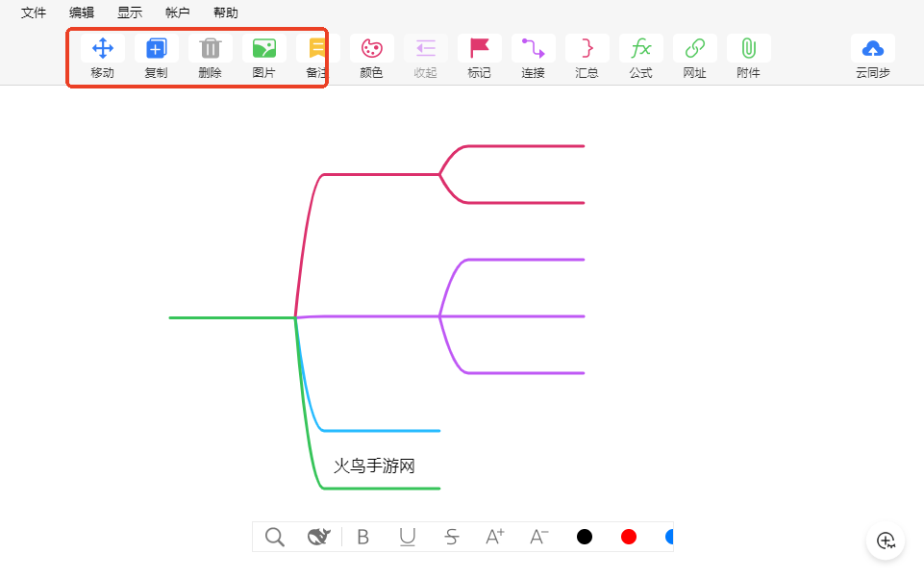Select the light blue branch node
The image size is (924, 579).
tap(381, 431)
